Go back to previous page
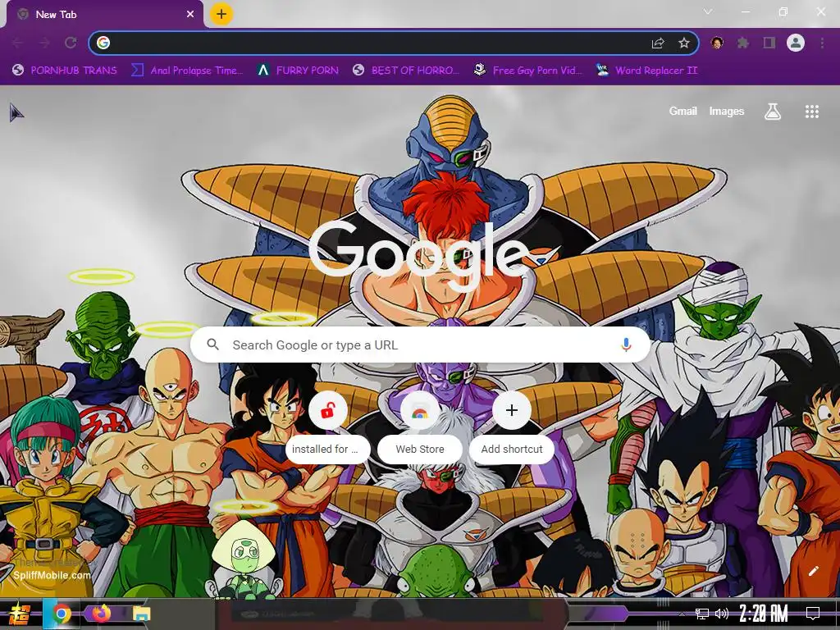Screen dimensions: 840x630 pos(17,43)
